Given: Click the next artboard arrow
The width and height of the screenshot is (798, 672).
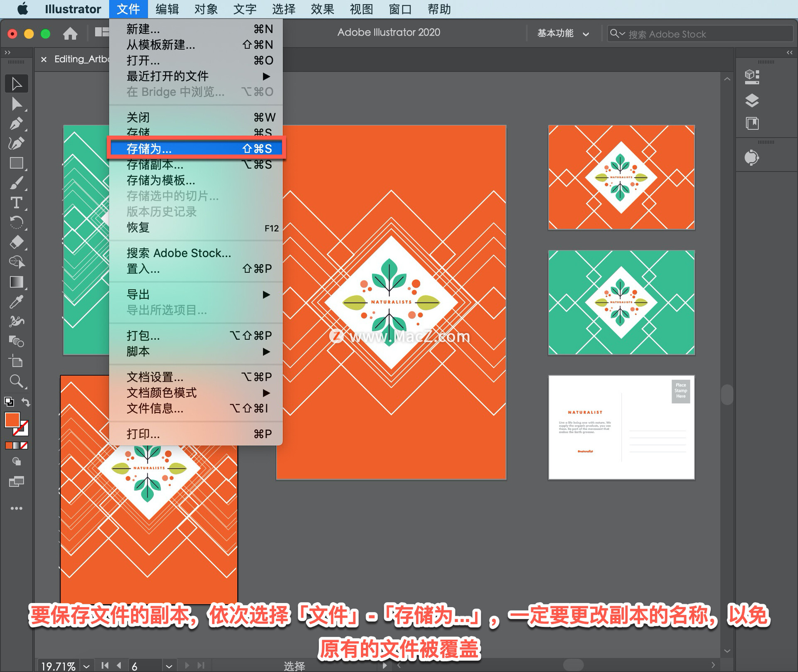Looking at the screenshot, I should click(x=187, y=665).
